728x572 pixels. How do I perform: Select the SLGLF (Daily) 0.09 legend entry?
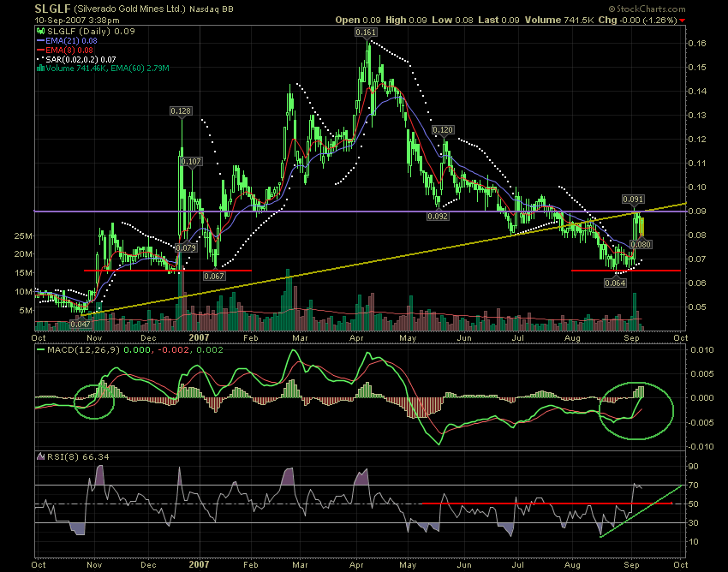[x=91, y=31]
